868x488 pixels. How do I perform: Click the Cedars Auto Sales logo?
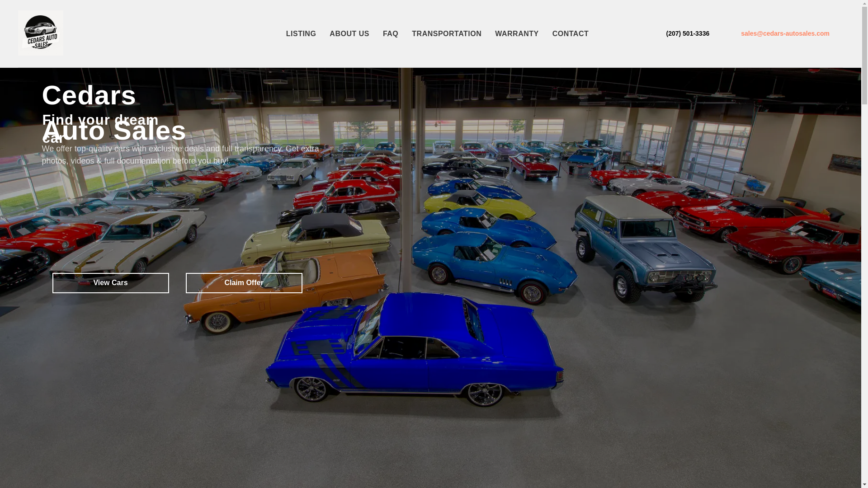[x=41, y=33]
